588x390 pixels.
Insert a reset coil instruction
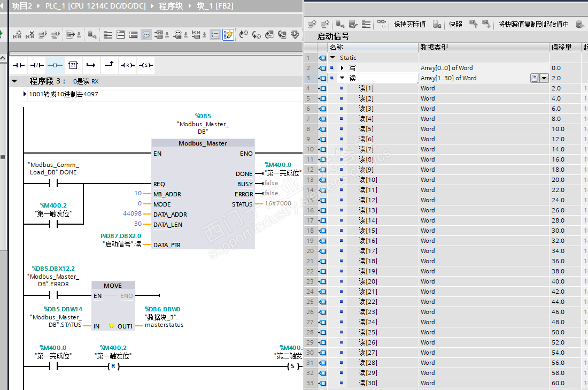(x=127, y=65)
